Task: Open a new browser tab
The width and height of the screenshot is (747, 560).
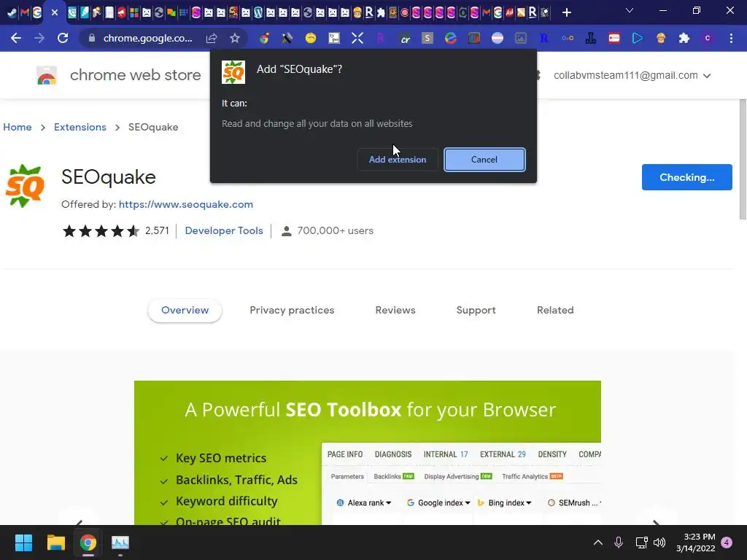Action: (x=566, y=12)
